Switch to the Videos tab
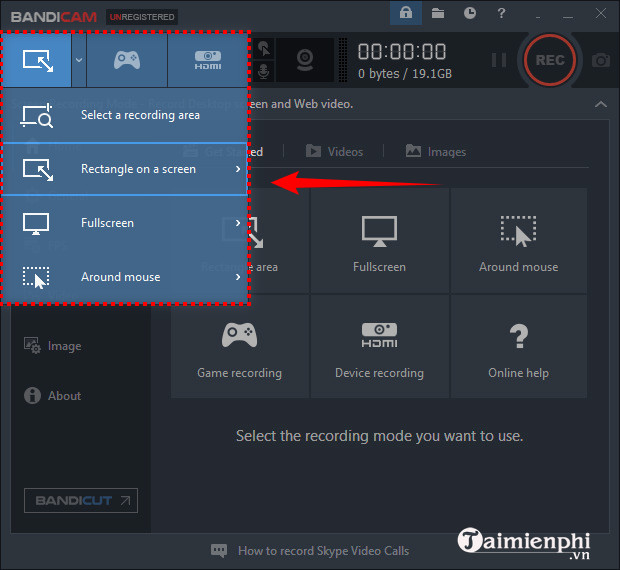Image resolution: width=620 pixels, height=570 pixels. [x=335, y=152]
